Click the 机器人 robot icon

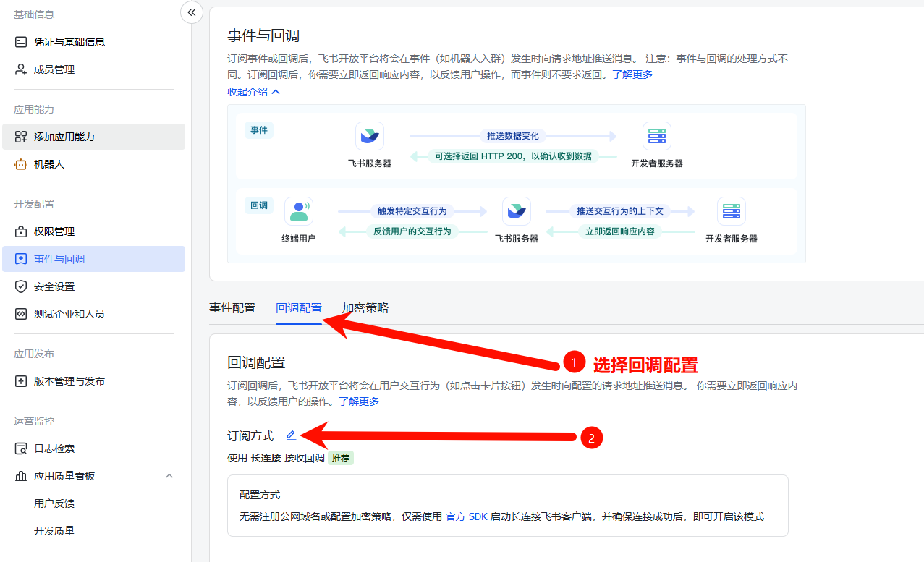click(21, 164)
